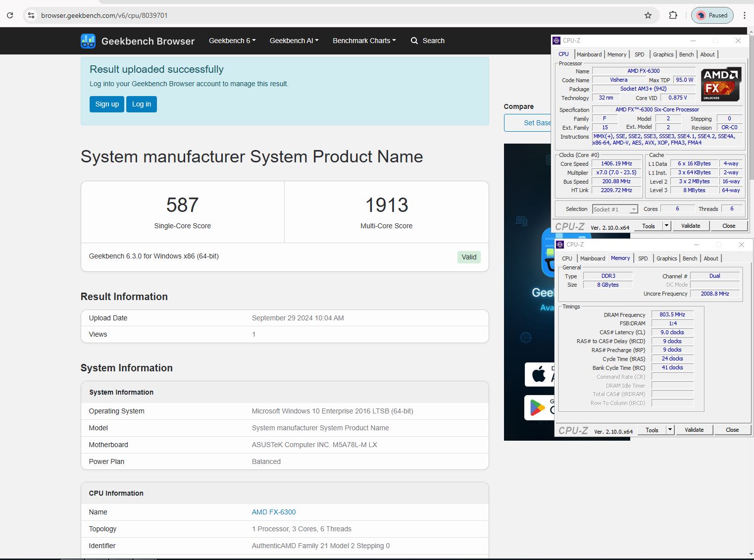
Task: Click the DRAM Frequency value 803.5 MHz
Action: point(672,314)
